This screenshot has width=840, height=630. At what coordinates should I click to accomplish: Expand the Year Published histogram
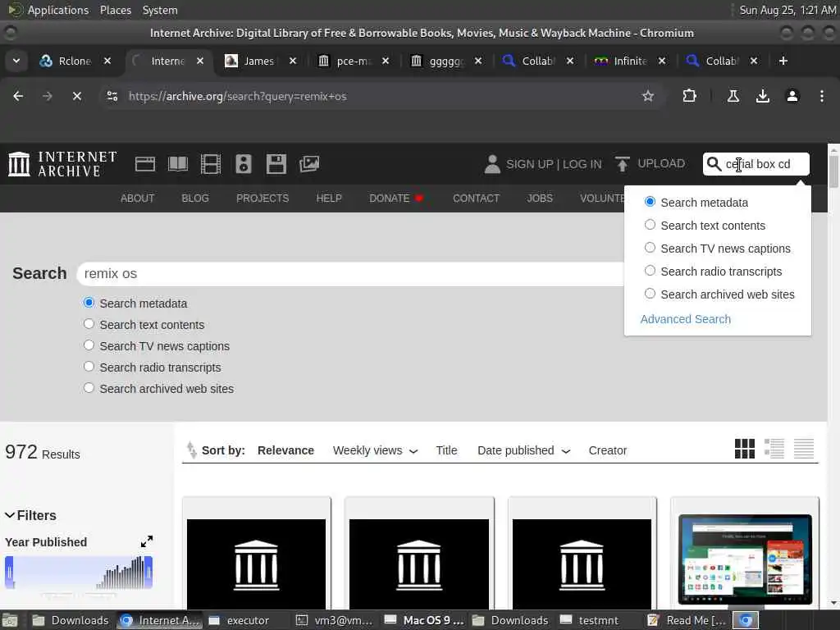click(146, 541)
